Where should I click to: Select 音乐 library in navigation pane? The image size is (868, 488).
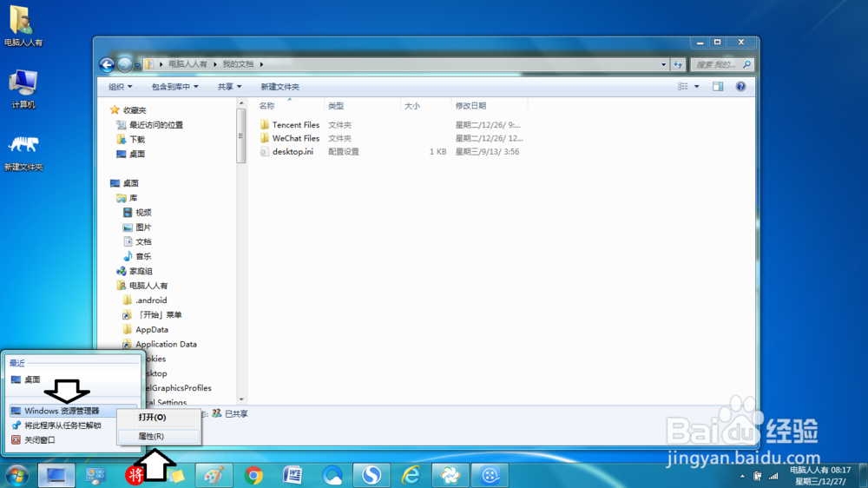[143, 256]
